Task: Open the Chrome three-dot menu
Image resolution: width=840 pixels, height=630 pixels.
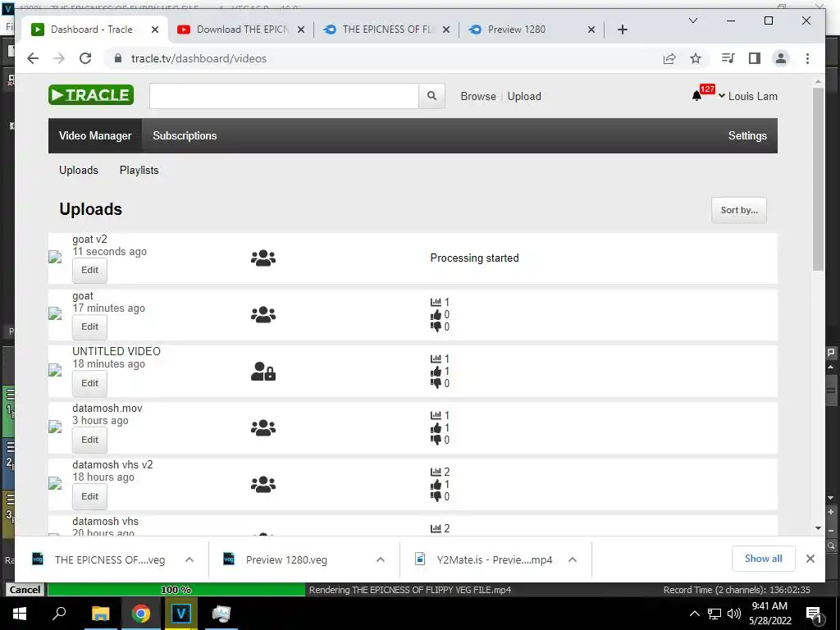Action: point(807,58)
